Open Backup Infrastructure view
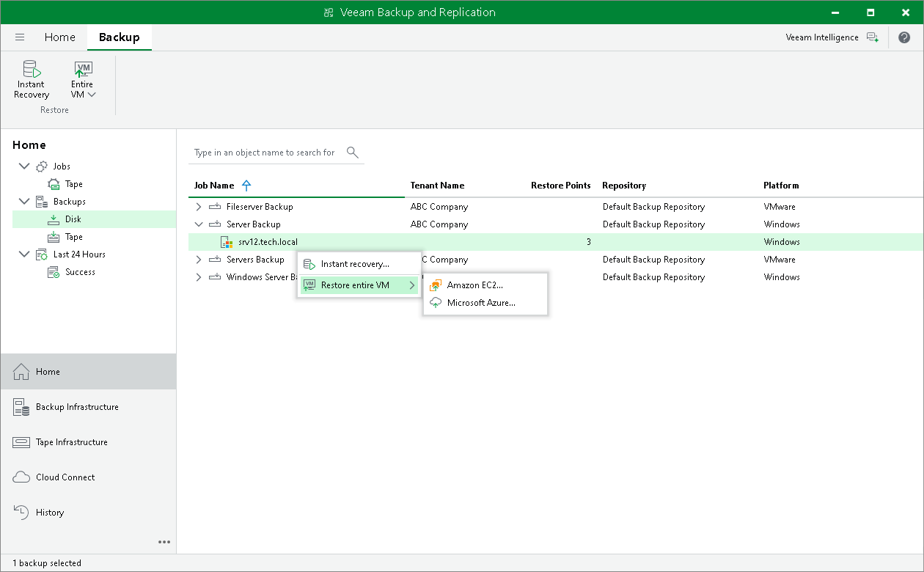 [88, 407]
